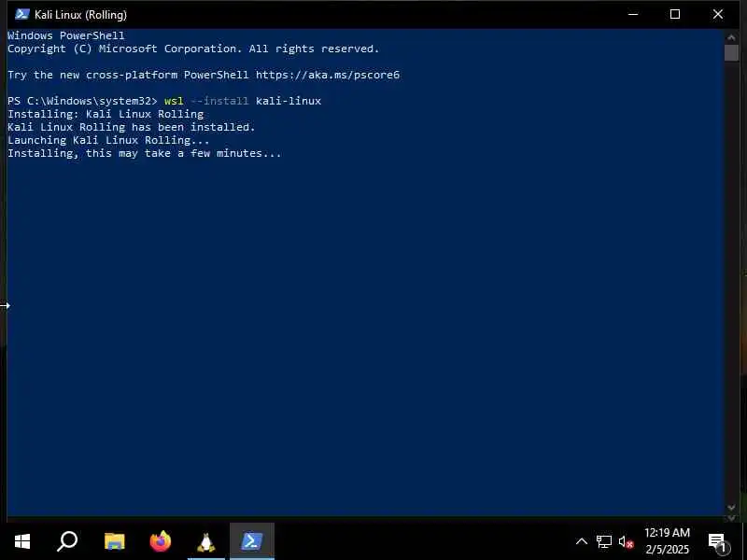Click the 'Launching Kali Linux Rolling...' line
747x560 pixels.
pos(108,140)
